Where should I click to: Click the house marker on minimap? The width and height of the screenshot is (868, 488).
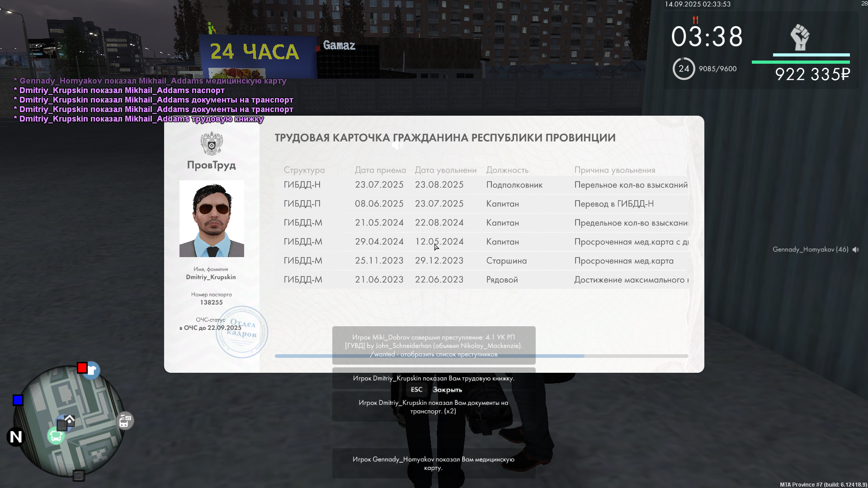click(69, 420)
